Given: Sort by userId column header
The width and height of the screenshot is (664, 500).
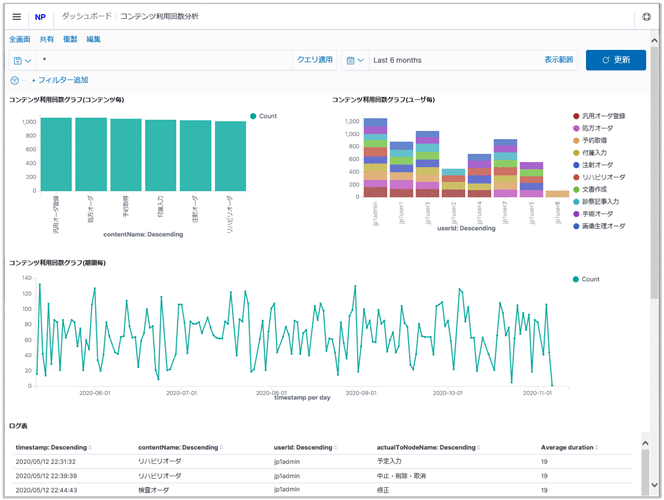Looking at the screenshot, I should click(x=306, y=447).
